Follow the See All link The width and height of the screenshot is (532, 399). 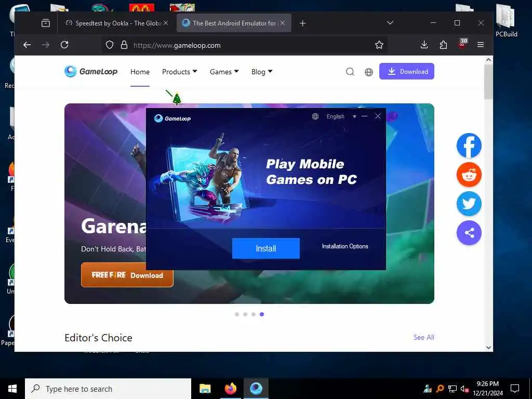pyautogui.click(x=423, y=337)
